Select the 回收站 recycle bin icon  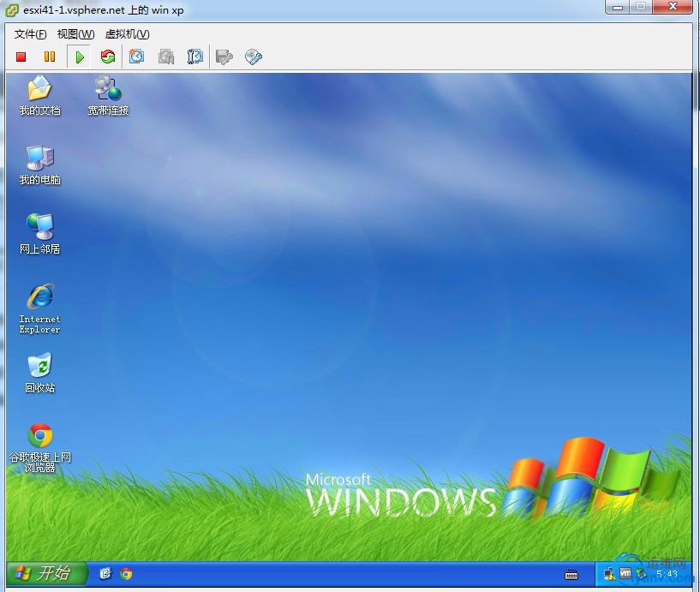pyautogui.click(x=39, y=374)
